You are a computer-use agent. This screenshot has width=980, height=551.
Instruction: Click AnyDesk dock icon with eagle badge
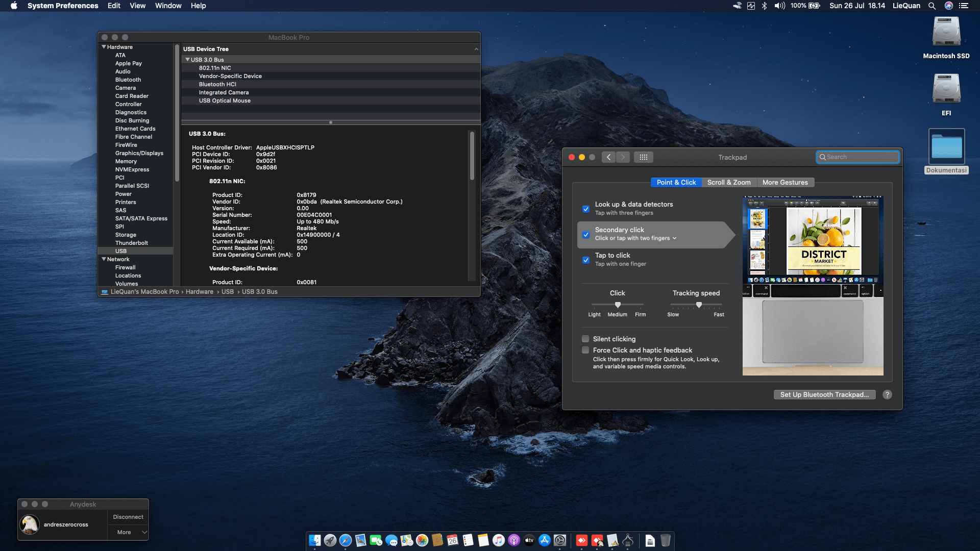tap(597, 540)
